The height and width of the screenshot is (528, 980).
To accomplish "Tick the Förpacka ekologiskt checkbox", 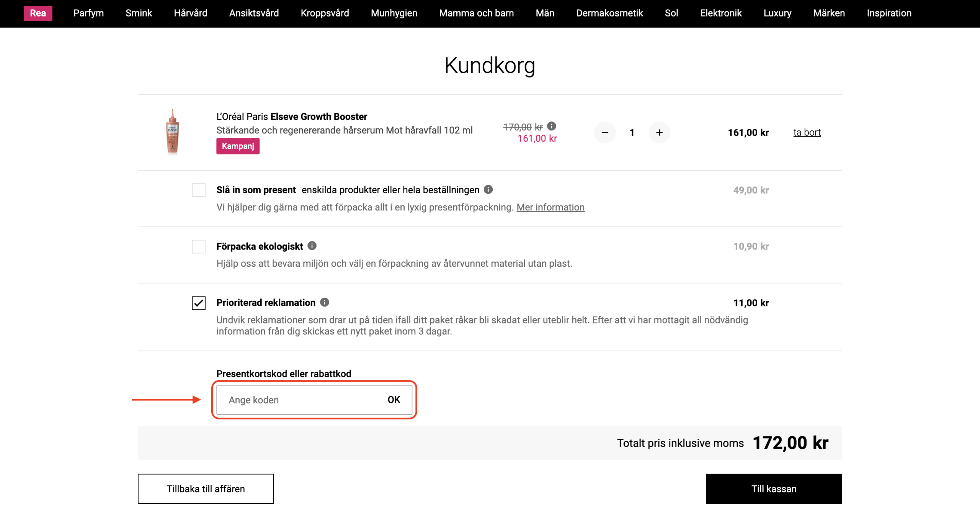I will pos(199,246).
